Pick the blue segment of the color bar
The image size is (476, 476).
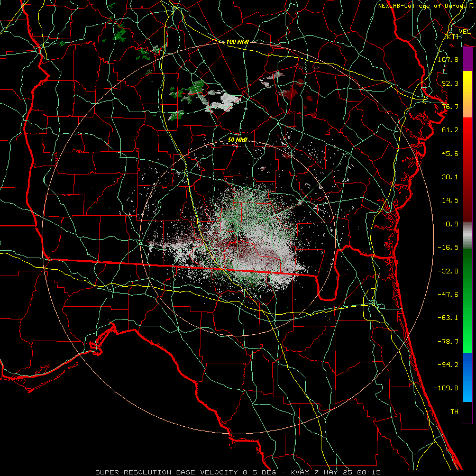(467, 377)
